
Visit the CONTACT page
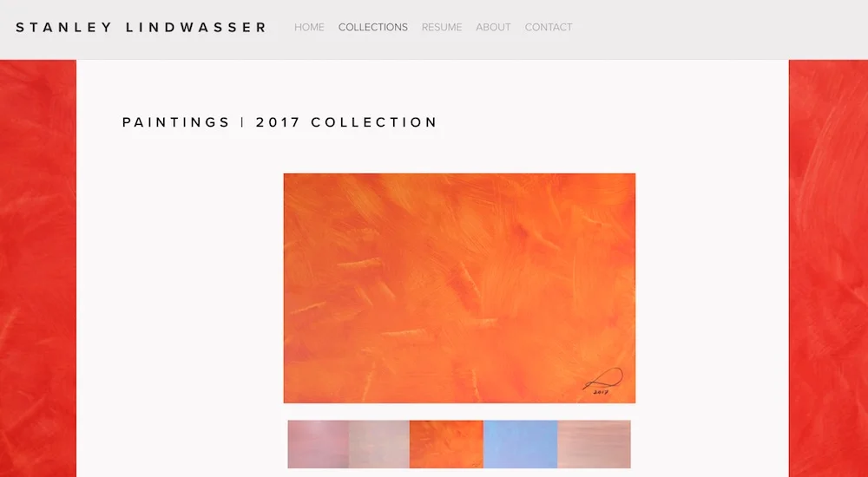click(549, 27)
